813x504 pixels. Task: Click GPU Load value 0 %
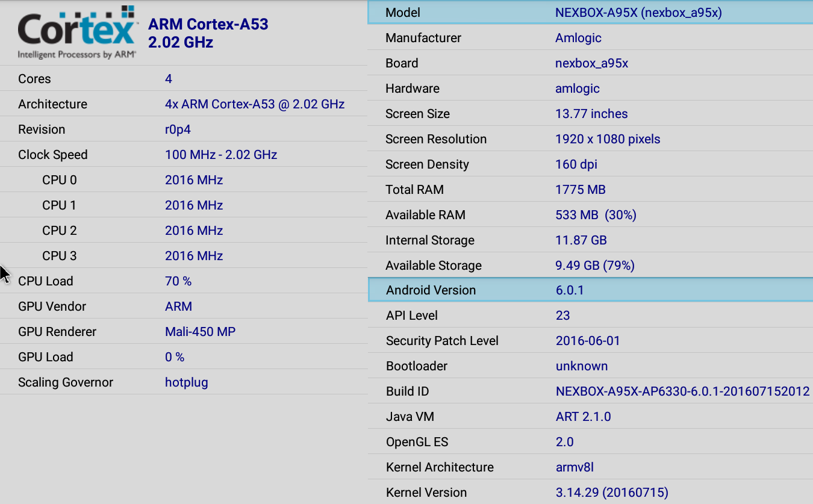click(175, 357)
